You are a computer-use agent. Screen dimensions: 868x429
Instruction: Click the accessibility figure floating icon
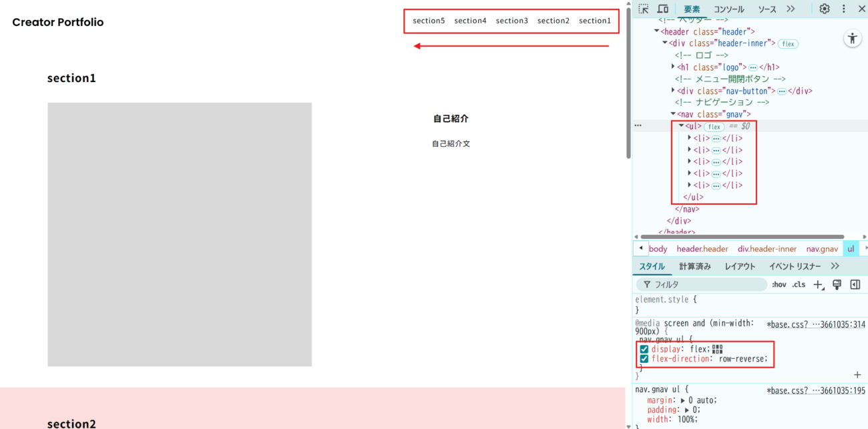[853, 38]
